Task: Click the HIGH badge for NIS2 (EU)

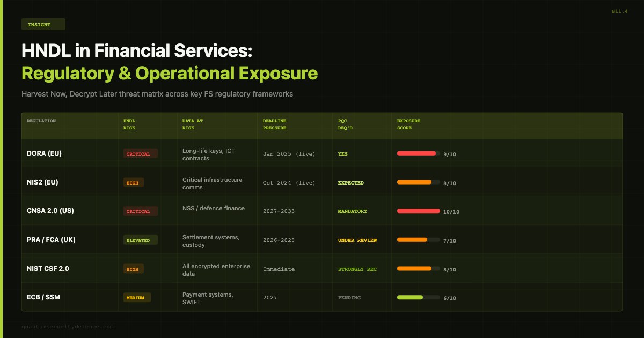Action: pyautogui.click(x=134, y=182)
